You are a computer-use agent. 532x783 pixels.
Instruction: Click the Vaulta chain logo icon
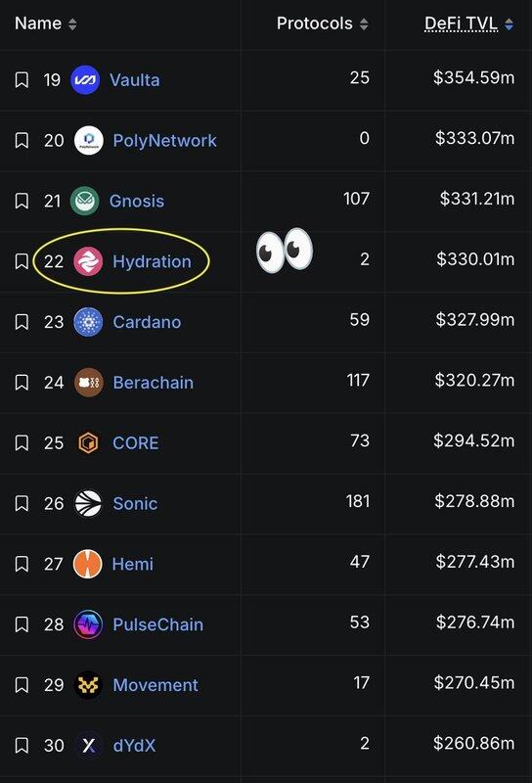85,80
